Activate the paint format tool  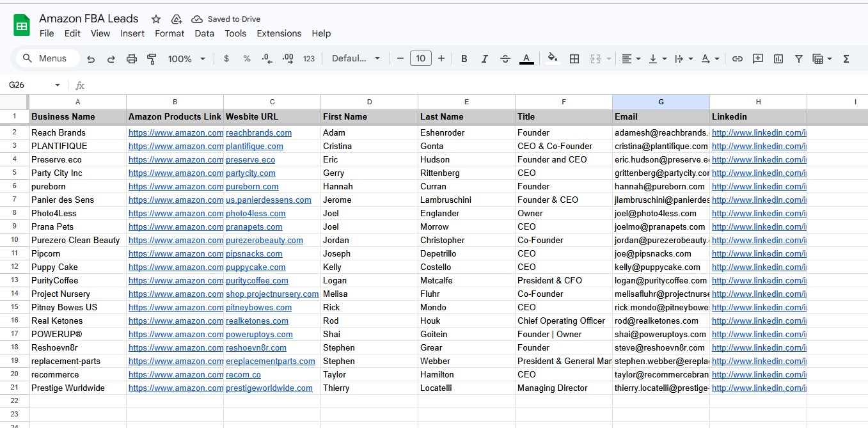click(152, 59)
